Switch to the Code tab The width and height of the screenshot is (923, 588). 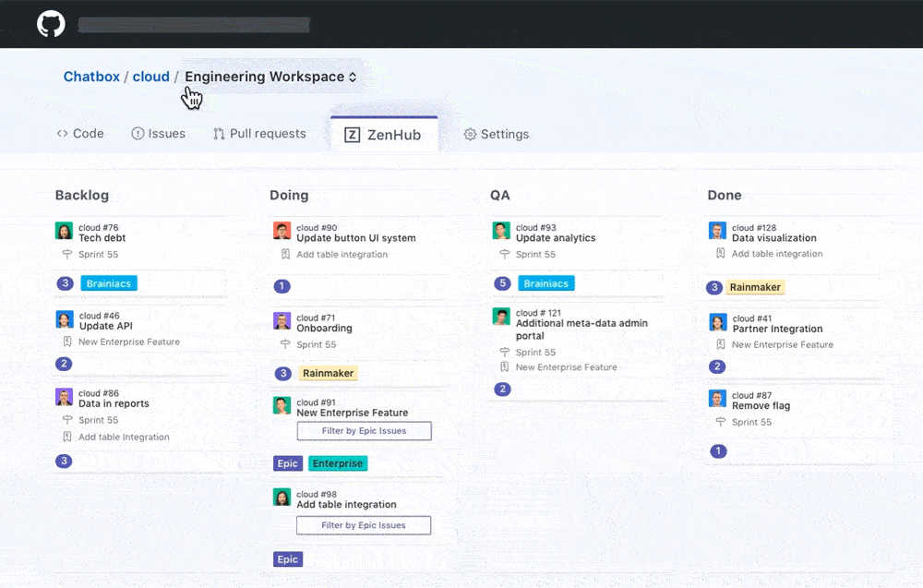(x=80, y=134)
